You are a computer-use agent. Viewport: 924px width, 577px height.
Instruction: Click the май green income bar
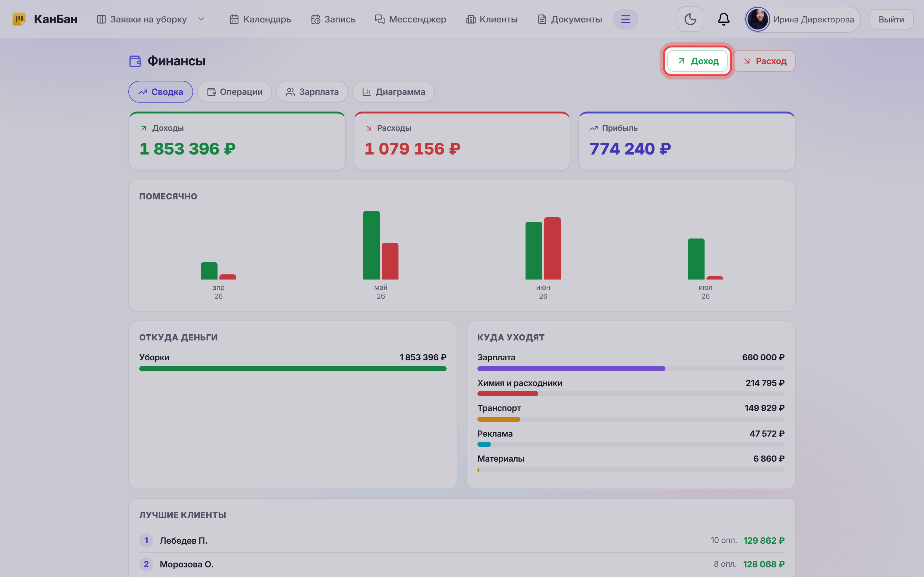click(x=371, y=245)
